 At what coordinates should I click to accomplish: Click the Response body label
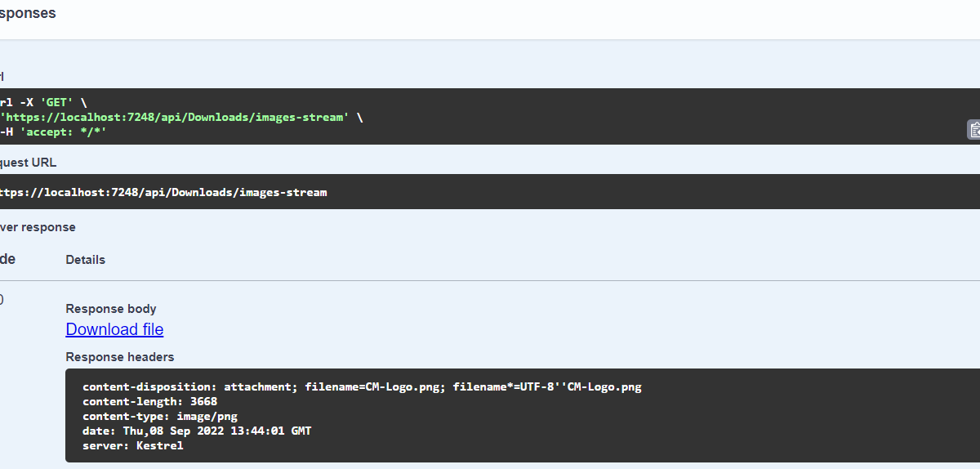110,309
